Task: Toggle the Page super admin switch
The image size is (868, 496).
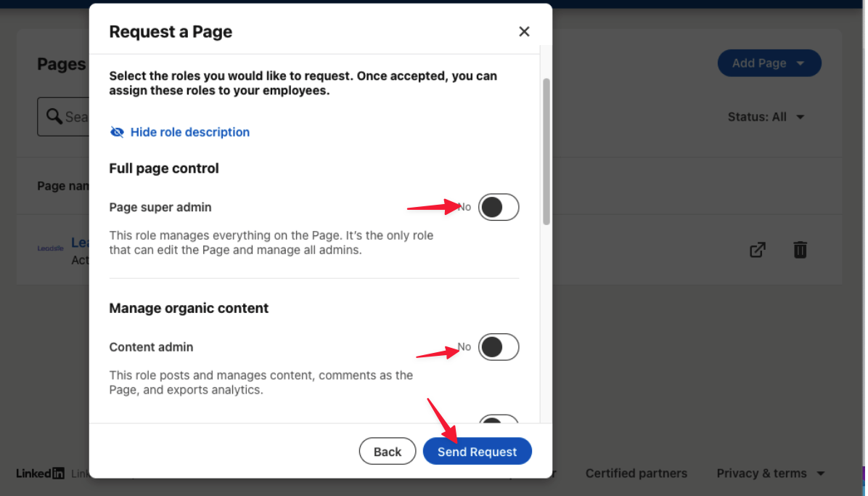Action: point(500,208)
